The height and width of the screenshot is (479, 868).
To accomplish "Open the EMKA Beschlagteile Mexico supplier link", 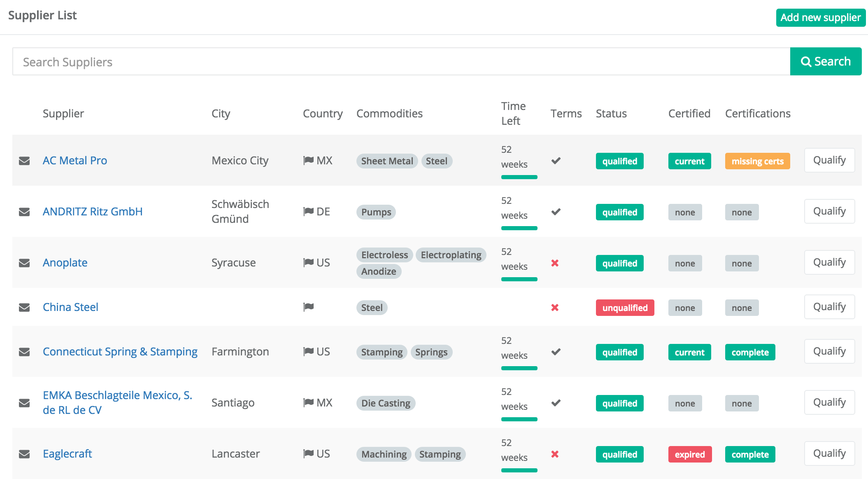I will click(117, 402).
